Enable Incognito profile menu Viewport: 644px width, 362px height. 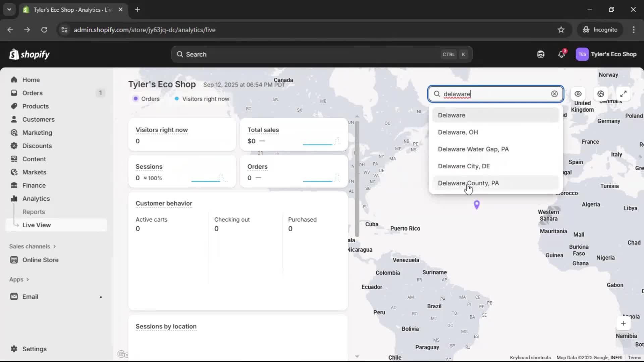click(x=600, y=29)
